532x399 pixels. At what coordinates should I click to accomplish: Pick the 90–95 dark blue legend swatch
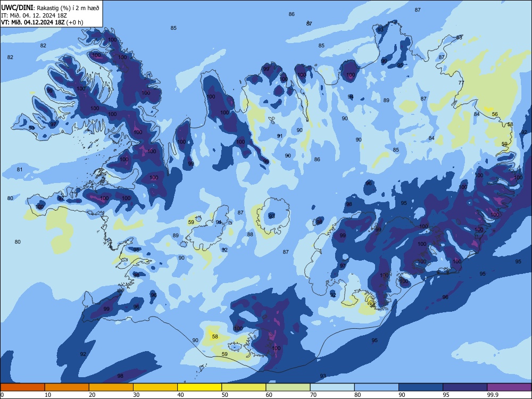421,387
